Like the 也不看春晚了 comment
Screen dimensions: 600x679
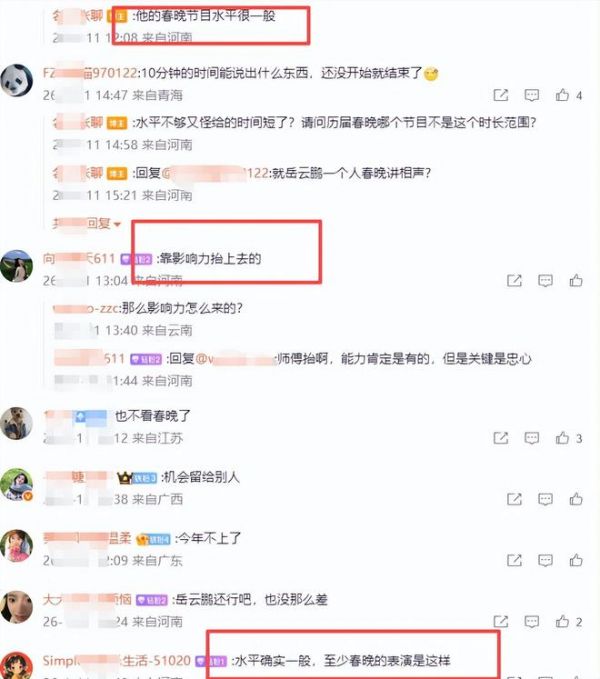pos(562,438)
